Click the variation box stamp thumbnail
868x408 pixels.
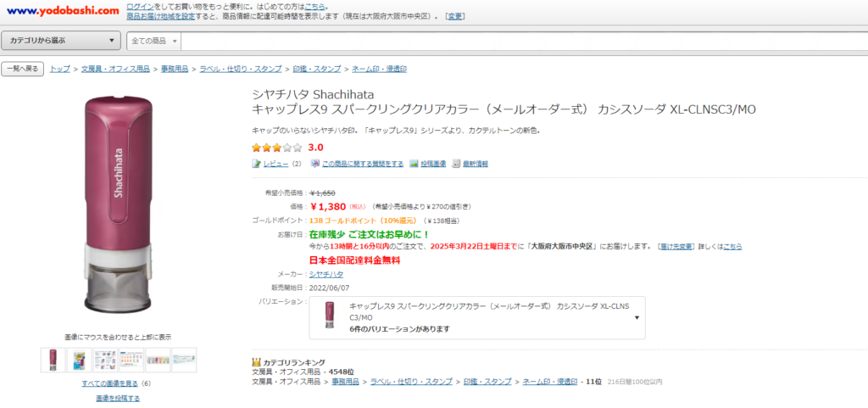tap(330, 316)
